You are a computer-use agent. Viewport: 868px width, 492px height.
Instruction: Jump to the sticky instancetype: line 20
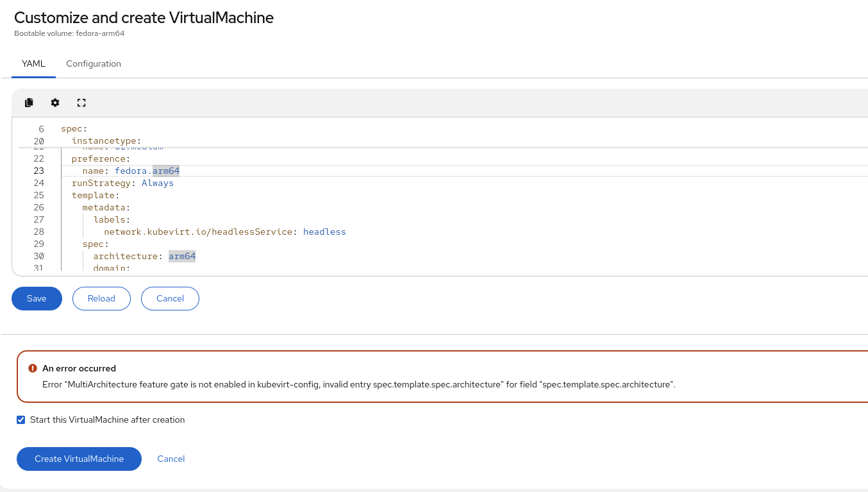tap(106, 141)
